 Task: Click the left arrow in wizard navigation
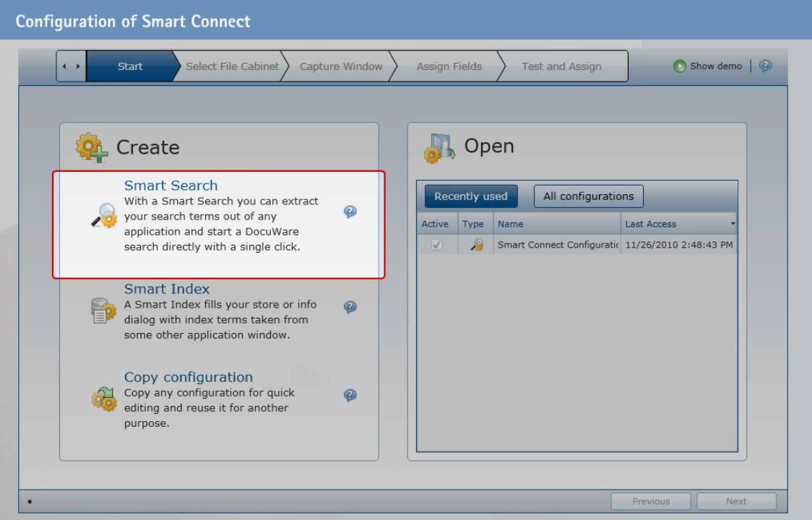coord(64,66)
